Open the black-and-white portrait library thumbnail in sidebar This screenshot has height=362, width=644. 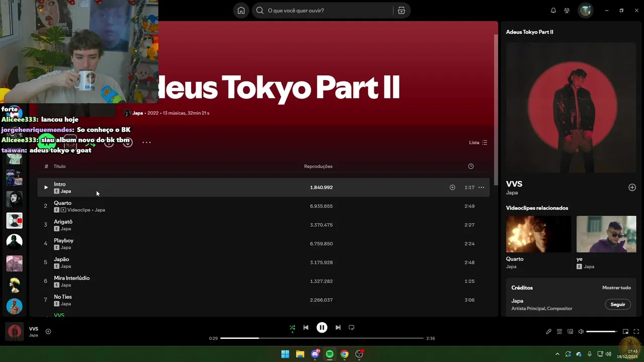coord(14,199)
